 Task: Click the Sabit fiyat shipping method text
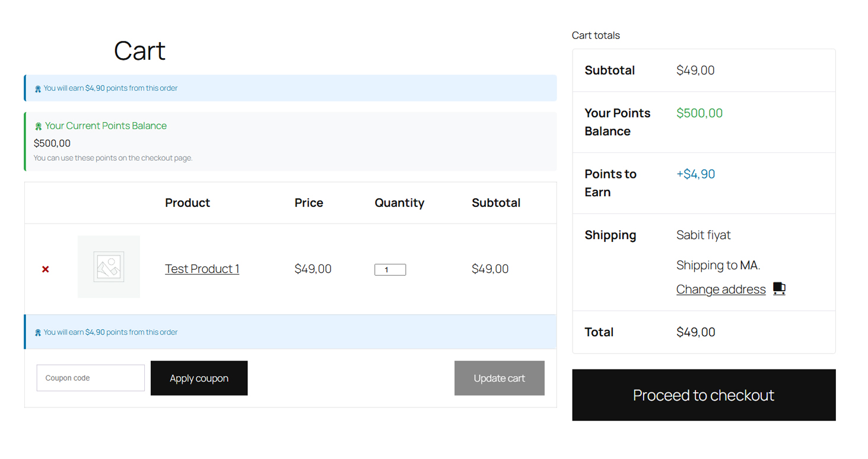(703, 235)
